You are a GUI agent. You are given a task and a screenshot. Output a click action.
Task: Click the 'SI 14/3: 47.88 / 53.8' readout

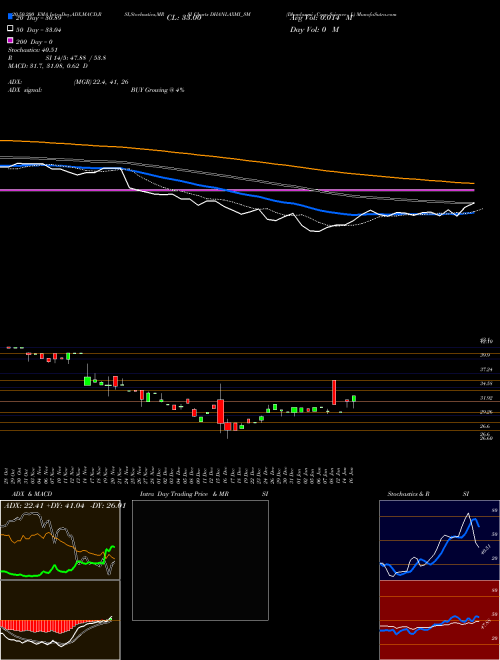pos(76,58)
